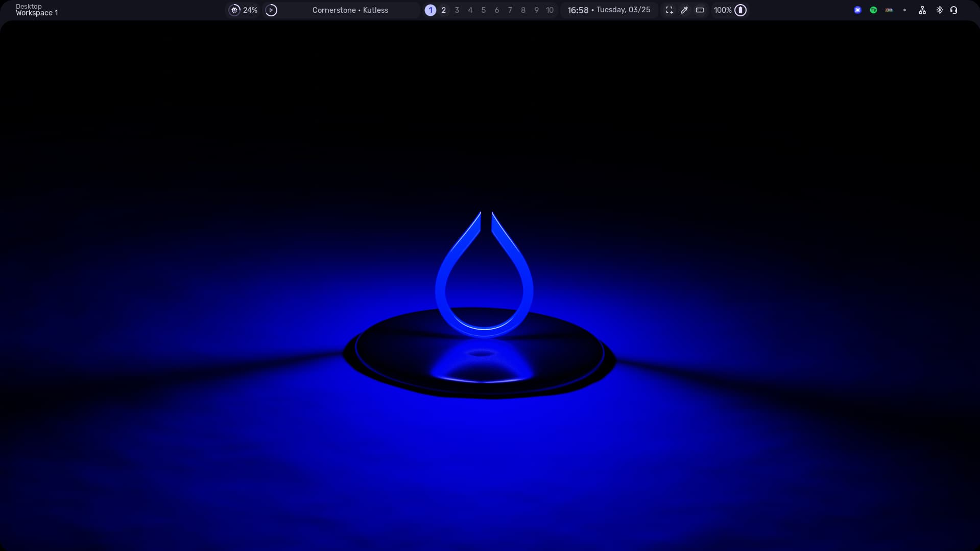
Task: Switch to workspace 5
Action: pos(483,10)
